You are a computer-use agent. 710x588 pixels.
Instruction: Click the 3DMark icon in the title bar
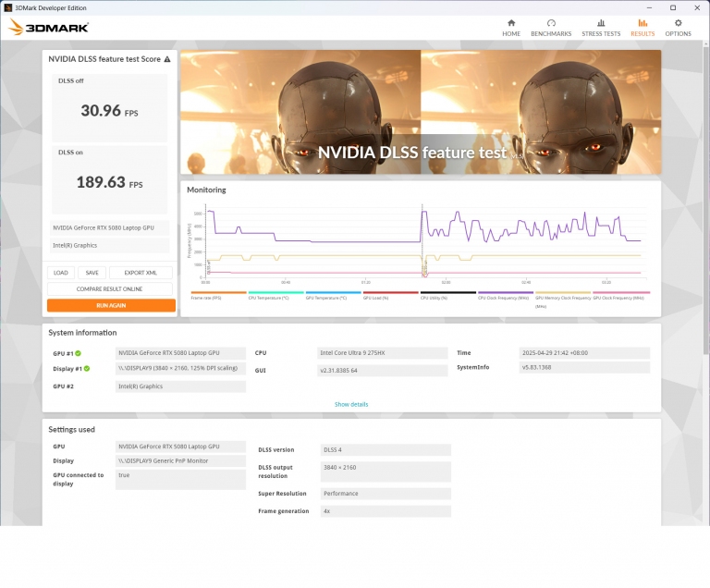click(x=7, y=7)
